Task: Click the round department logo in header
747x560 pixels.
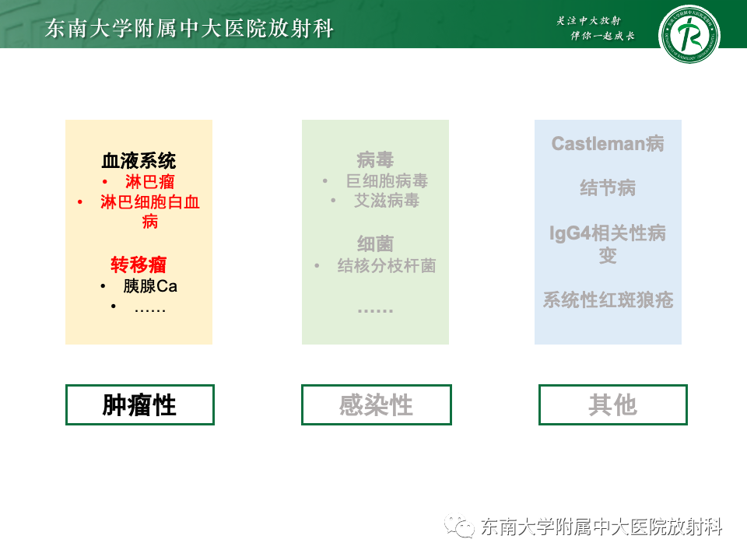Action: click(689, 34)
